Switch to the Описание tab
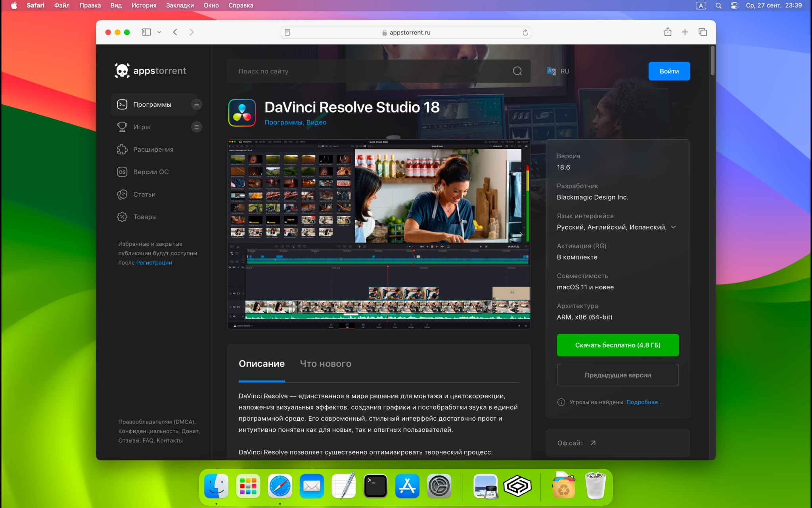812x508 pixels. point(262,364)
